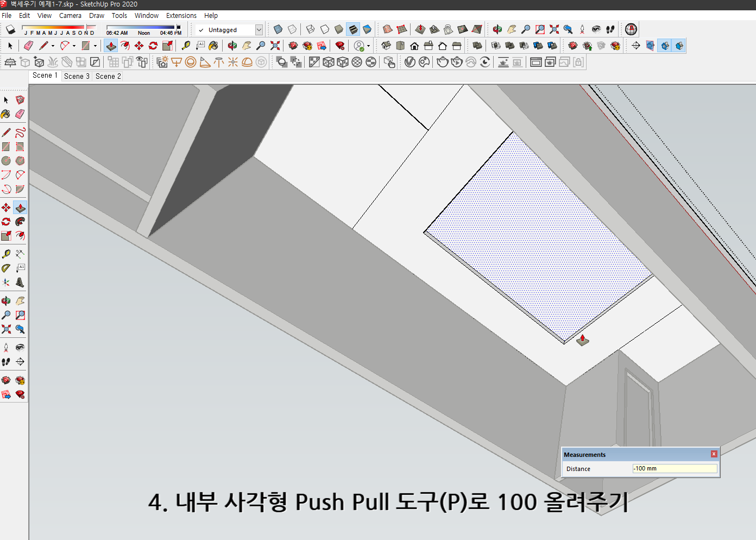Click the "Noon" time label
The height and width of the screenshot is (540, 756).
click(x=144, y=33)
